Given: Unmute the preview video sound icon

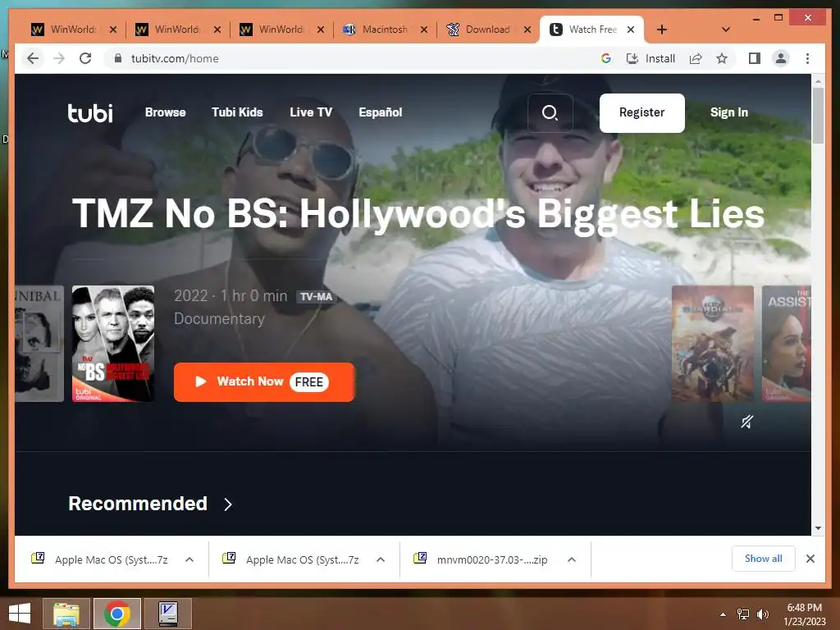Looking at the screenshot, I should pos(746,422).
